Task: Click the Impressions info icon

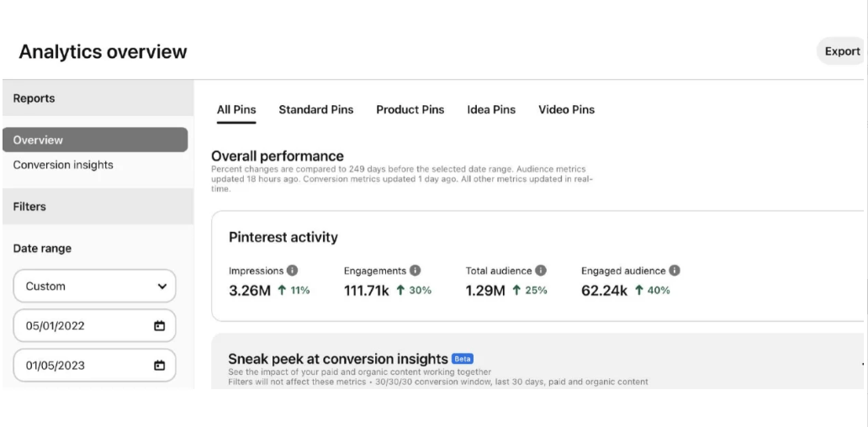Action: tap(293, 271)
